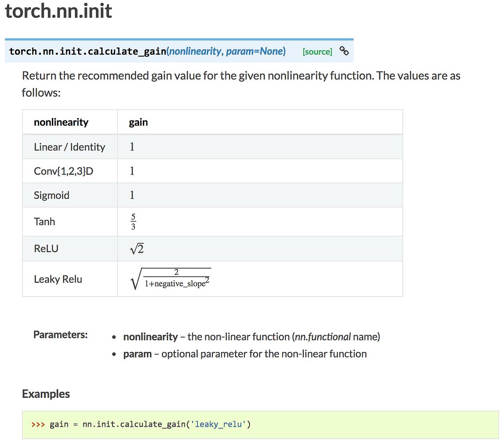504x444 pixels.
Task: Click the square root of 2 ReLU gain
Action: (x=137, y=249)
